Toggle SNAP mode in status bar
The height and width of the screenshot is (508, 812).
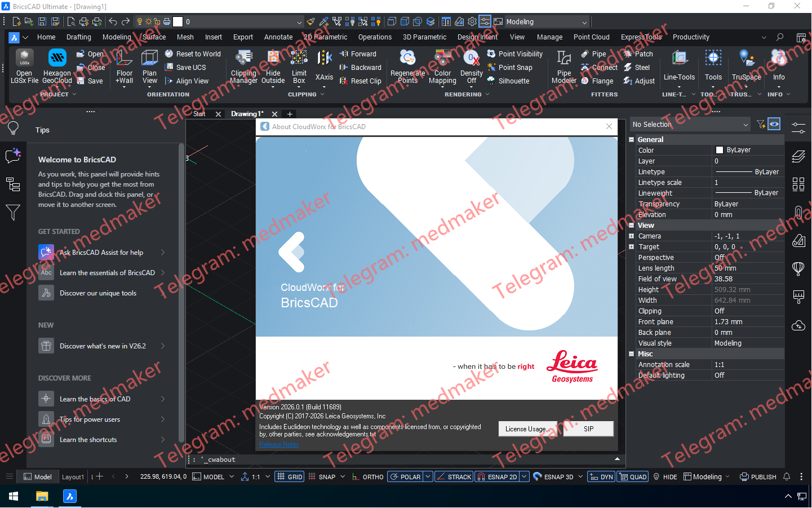point(322,477)
